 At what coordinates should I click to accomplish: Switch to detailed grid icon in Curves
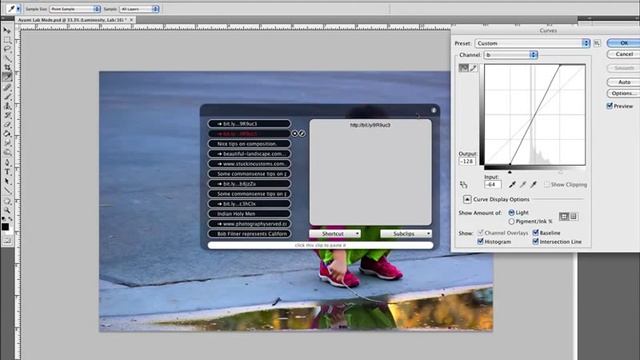click(573, 216)
